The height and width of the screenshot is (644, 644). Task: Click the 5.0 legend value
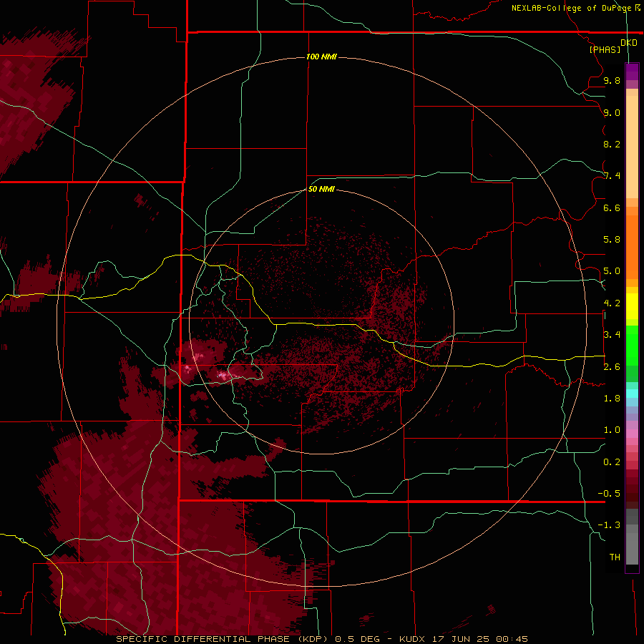[x=612, y=271]
